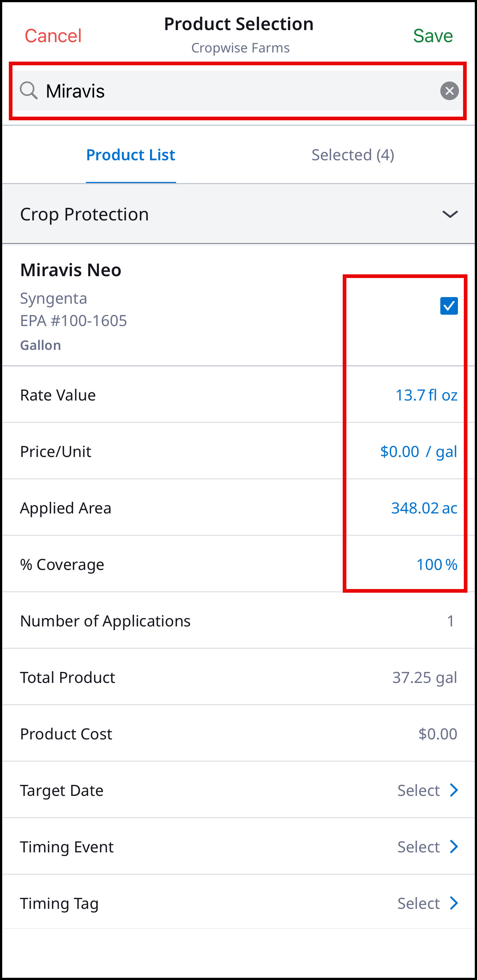Viewport: 477px width, 980px height.
Task: Click the % Coverage label
Action: (x=62, y=565)
